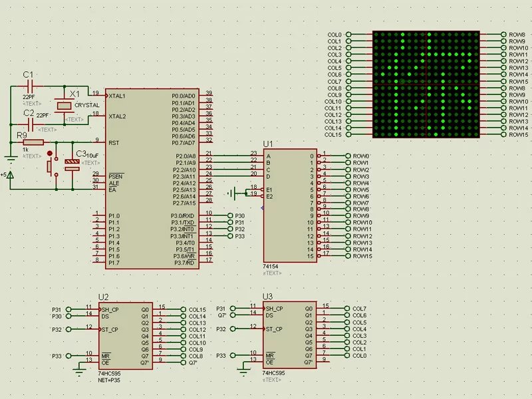Viewport: 532px width, 399px height.
Task: Select the U1 74154 decoder body
Action: click(290, 205)
